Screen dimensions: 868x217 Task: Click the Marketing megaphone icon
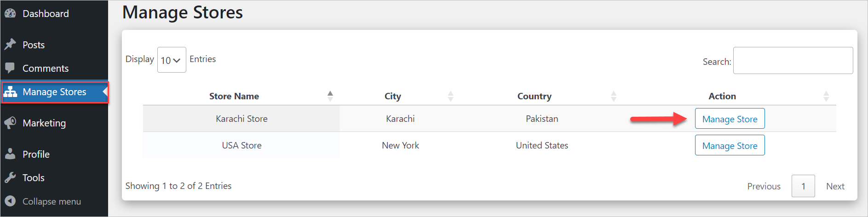click(x=10, y=123)
